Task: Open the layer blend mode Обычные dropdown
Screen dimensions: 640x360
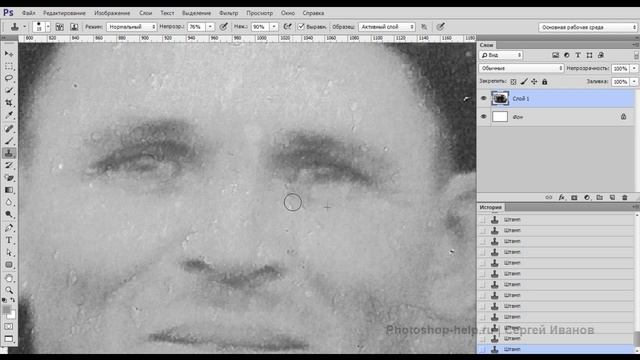Action: (521, 68)
